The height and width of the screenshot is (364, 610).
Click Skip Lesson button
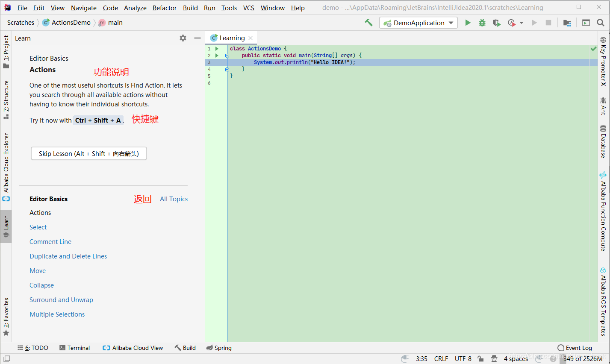click(89, 153)
